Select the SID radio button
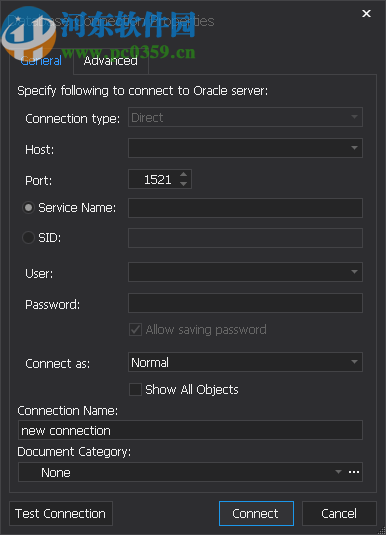 click(x=28, y=237)
